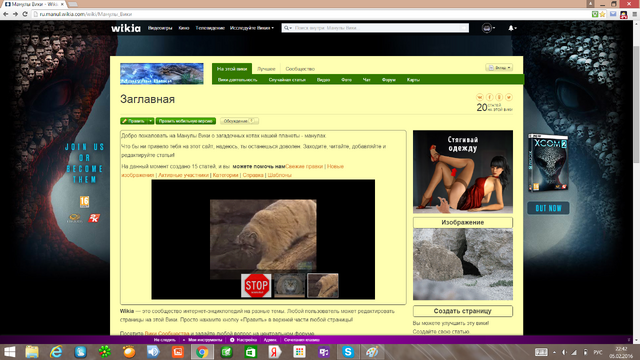640x360 pixels.
Task: Select the Лучшее tab
Action: 266,69
